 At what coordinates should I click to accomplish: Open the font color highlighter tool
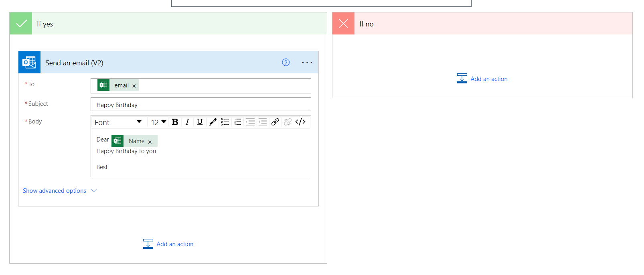(x=213, y=122)
